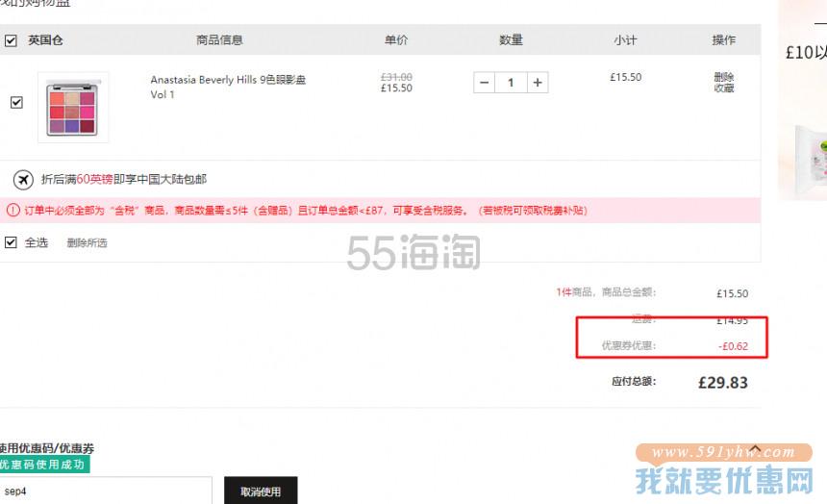Viewport: 827px width, 504px height.
Task: Increase quantity with the plus button
Action: [x=538, y=83]
